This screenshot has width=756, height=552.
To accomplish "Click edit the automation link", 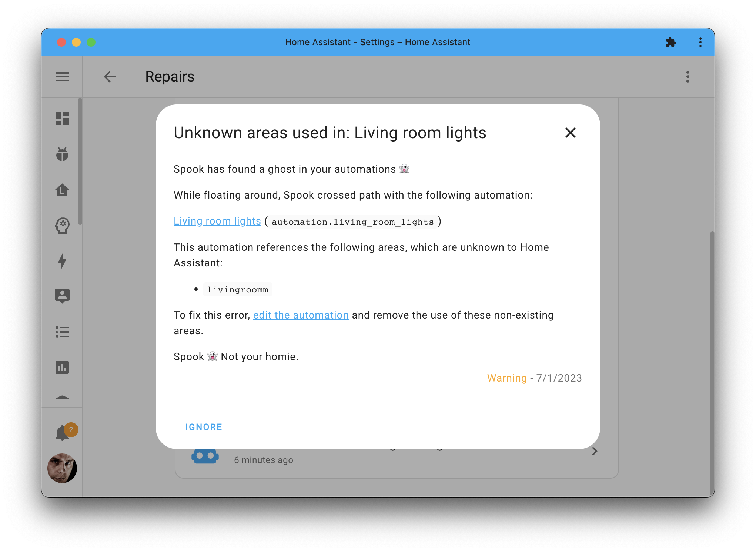I will point(301,315).
